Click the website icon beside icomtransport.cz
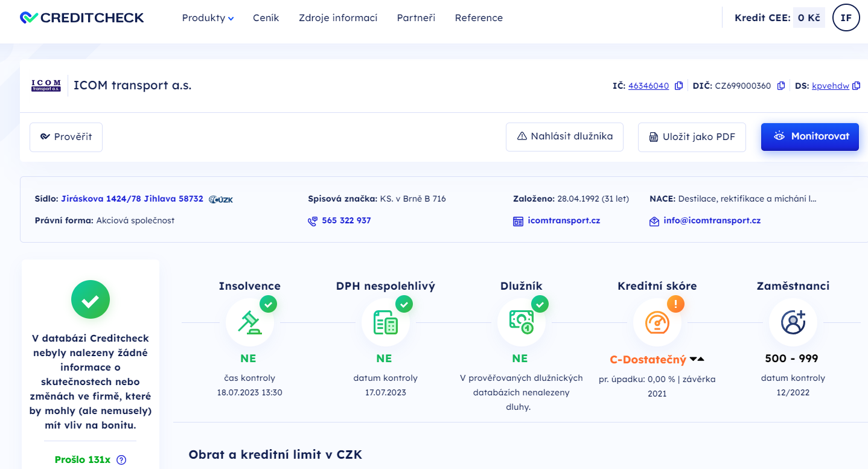 click(518, 222)
